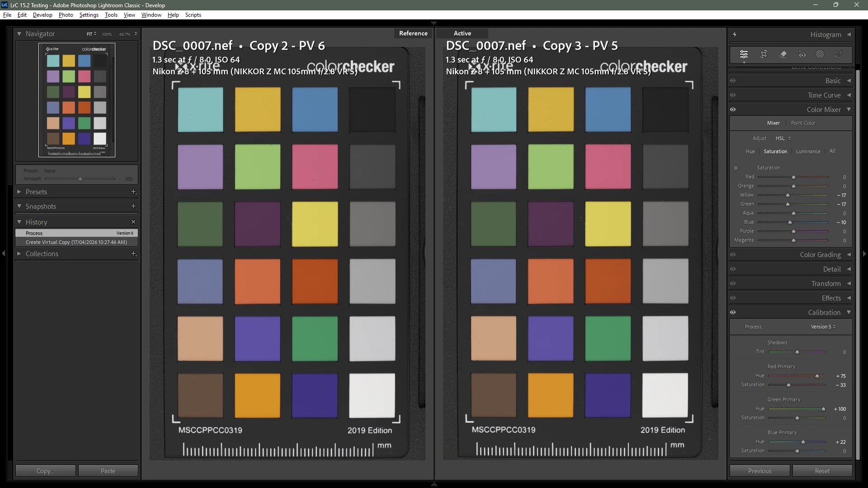This screenshot has height=488, width=868.
Task: Click the Yellow saturation slider handle
Action: 788,195
